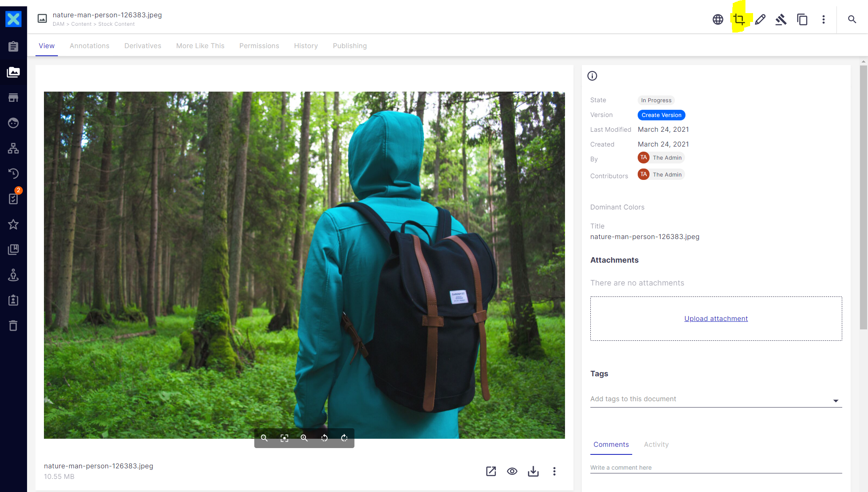The image size is (868, 492).
Task: Click the Upload attachment link
Action: tap(716, 318)
